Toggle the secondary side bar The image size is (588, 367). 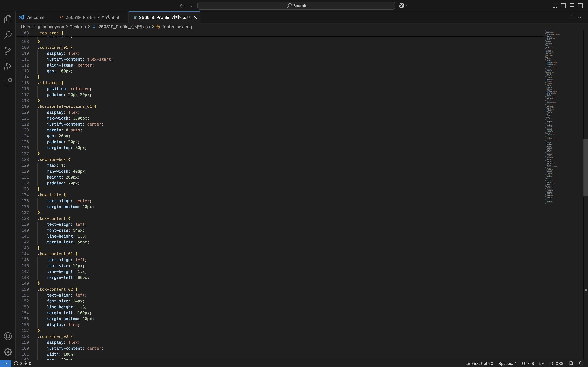[x=580, y=6]
